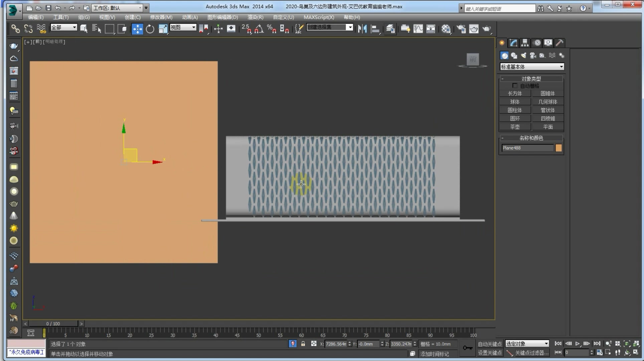Select the Move tool in toolbar

[137, 29]
